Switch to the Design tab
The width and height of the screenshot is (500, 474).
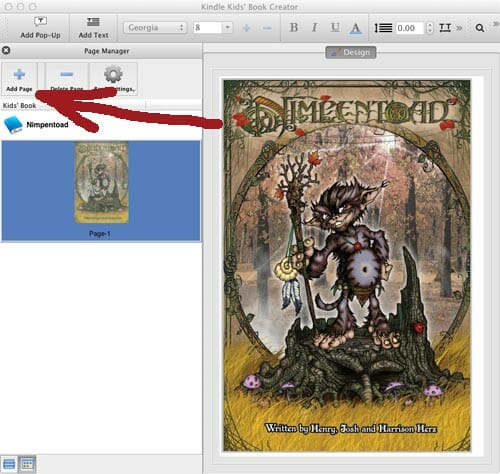pos(351,52)
